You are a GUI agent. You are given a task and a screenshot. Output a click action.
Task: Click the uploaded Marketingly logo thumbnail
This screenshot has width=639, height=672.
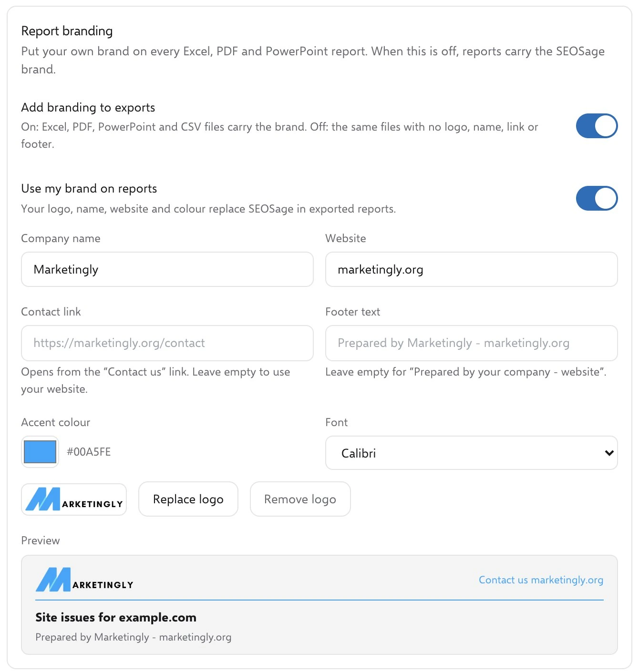click(74, 499)
